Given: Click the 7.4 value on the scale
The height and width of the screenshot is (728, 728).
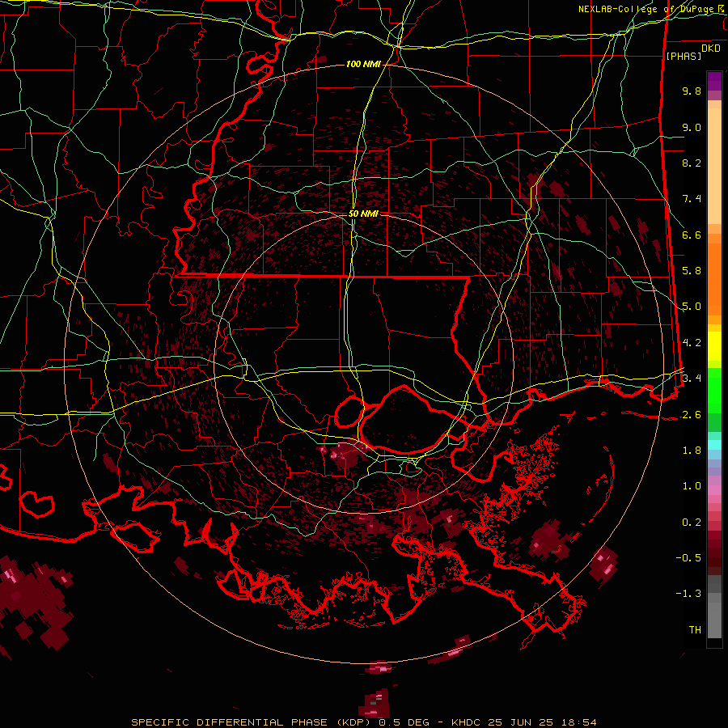Looking at the screenshot, I should pyautogui.click(x=692, y=199).
